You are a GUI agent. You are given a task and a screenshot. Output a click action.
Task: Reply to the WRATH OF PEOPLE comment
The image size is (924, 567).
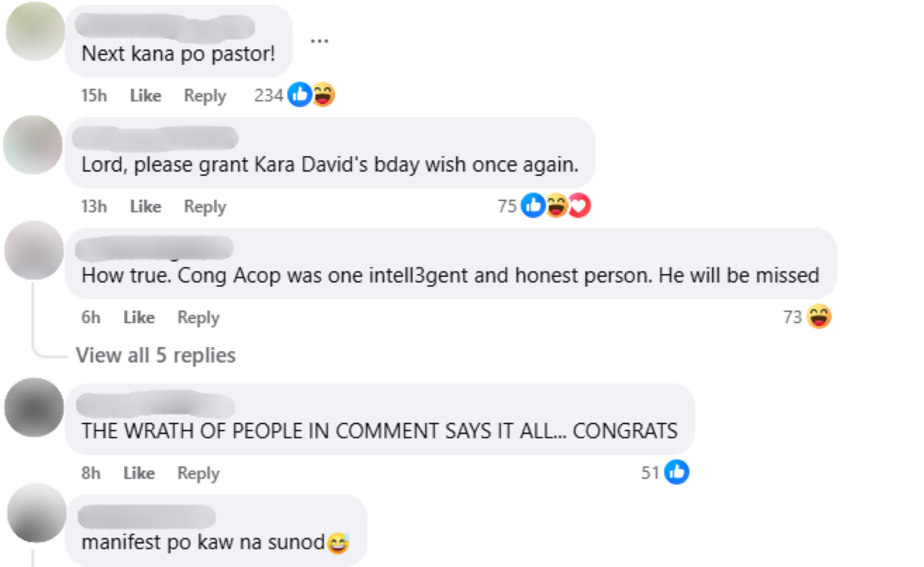(199, 473)
